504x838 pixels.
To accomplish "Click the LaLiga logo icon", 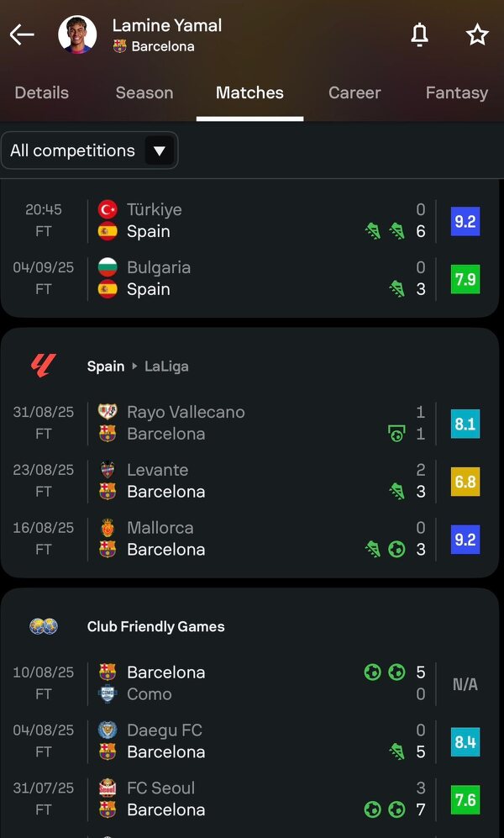I will pos(43,366).
